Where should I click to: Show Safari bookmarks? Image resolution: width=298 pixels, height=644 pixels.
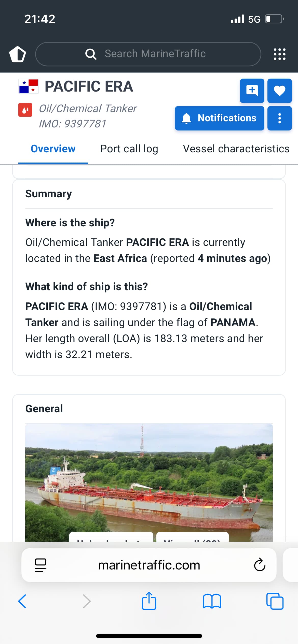pyautogui.click(x=212, y=601)
